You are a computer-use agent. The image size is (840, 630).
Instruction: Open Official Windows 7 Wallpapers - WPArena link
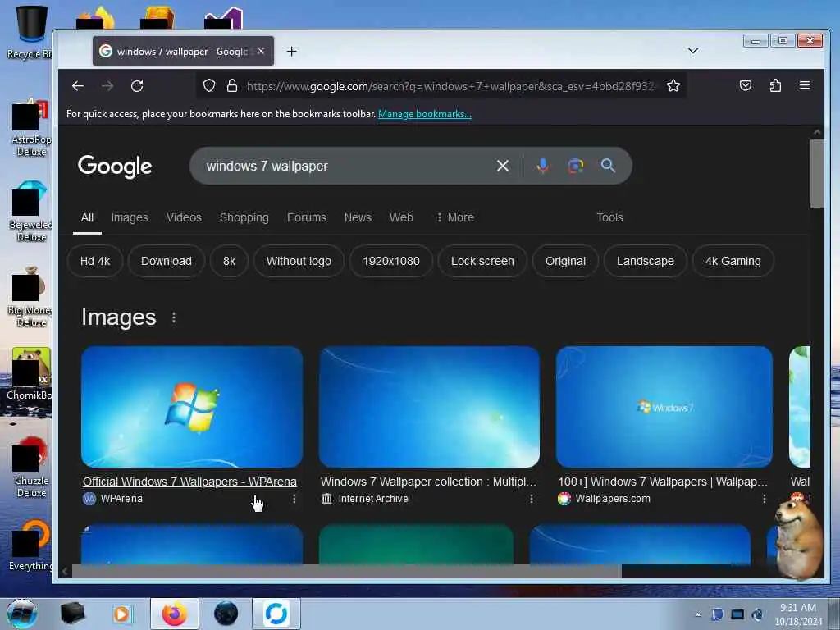[x=189, y=482]
